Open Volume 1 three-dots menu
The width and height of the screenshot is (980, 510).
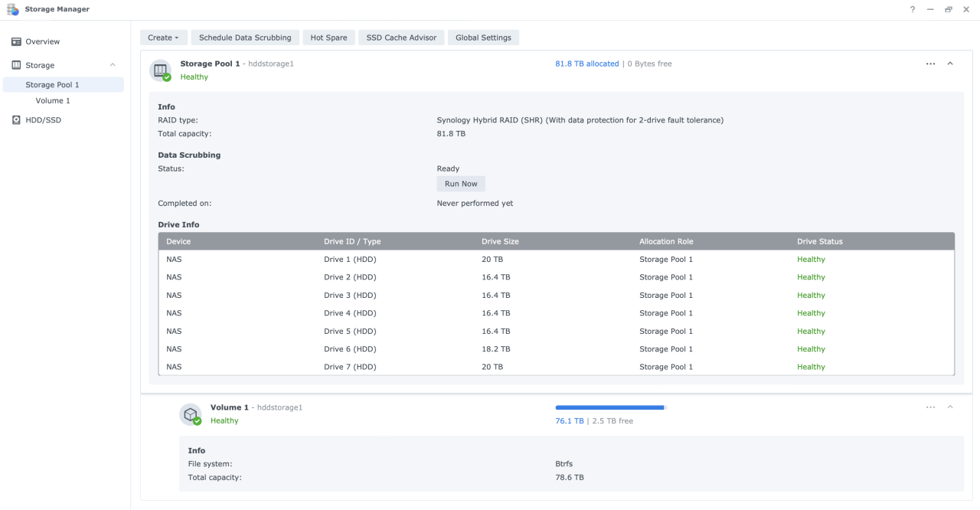[930, 407]
